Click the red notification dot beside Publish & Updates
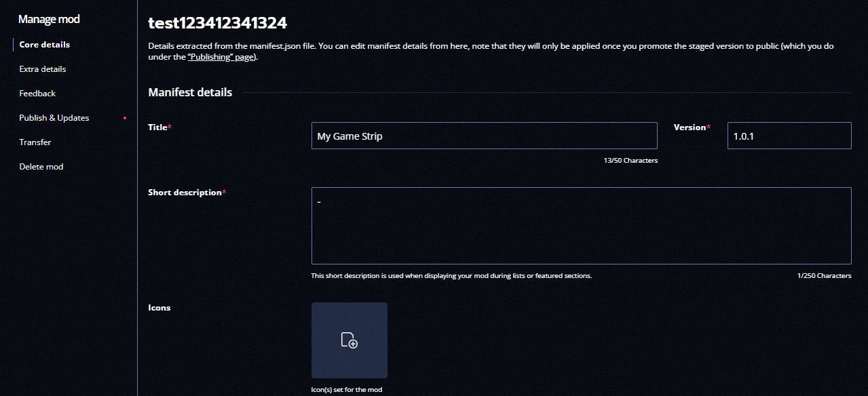The width and height of the screenshot is (868, 396). click(x=125, y=118)
